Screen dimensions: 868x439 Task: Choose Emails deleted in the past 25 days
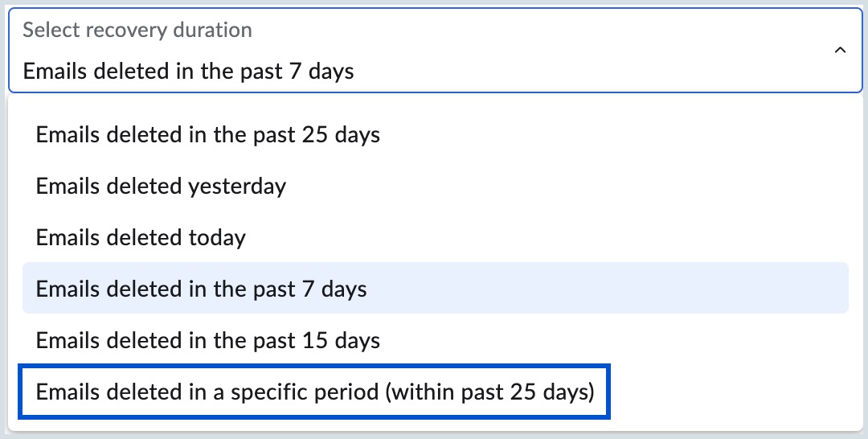(x=208, y=134)
